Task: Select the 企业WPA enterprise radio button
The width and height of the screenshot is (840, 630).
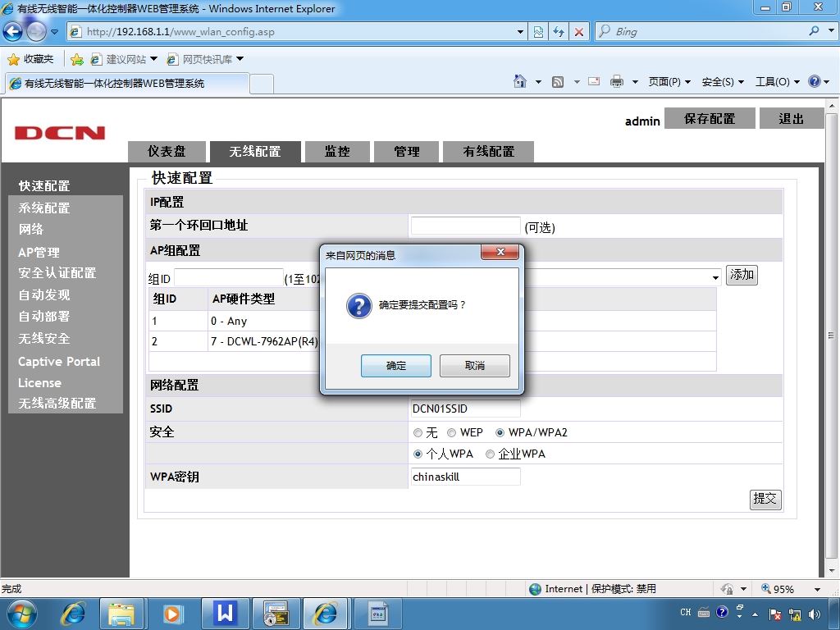Action: pyautogui.click(x=490, y=454)
